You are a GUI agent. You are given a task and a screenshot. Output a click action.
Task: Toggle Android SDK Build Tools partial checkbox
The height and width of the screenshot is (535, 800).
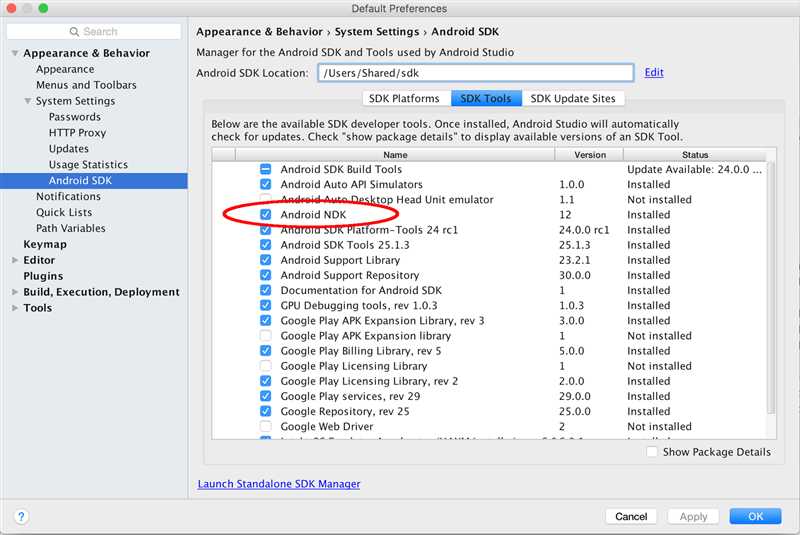click(x=265, y=169)
